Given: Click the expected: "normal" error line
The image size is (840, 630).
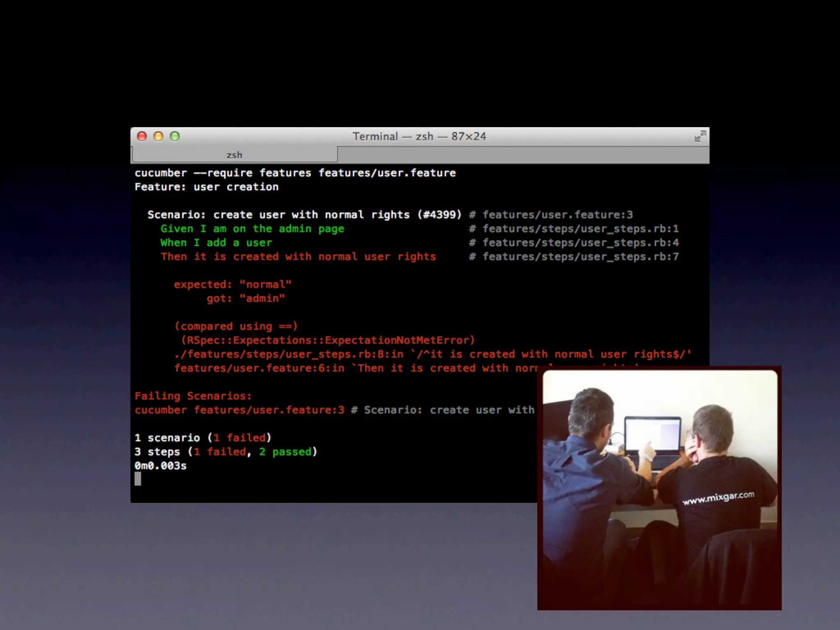Looking at the screenshot, I should [232, 285].
